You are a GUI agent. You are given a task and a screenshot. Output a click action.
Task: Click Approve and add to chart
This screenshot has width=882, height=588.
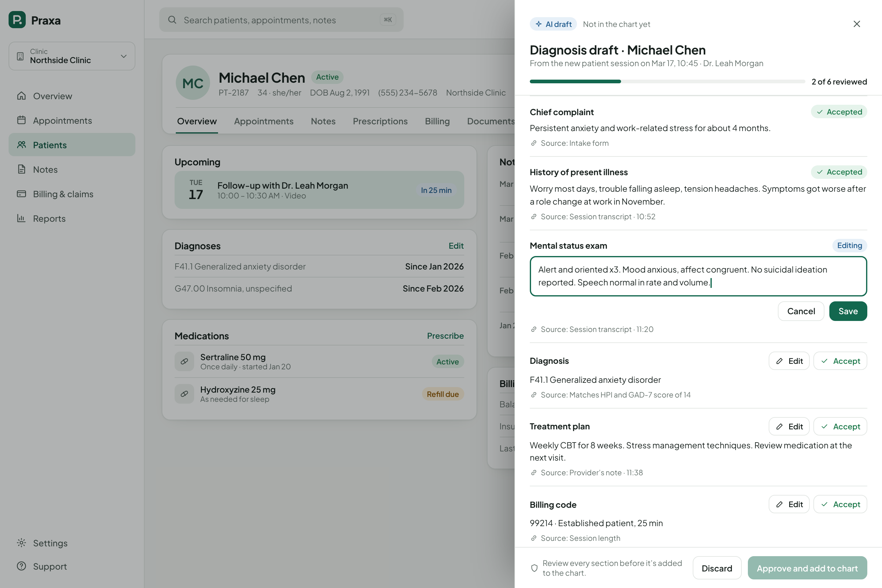(807, 568)
